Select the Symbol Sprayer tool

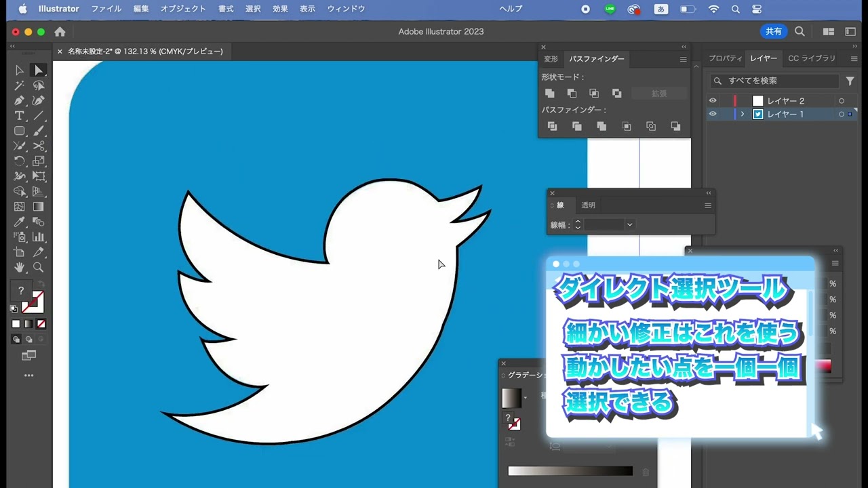tap(20, 237)
